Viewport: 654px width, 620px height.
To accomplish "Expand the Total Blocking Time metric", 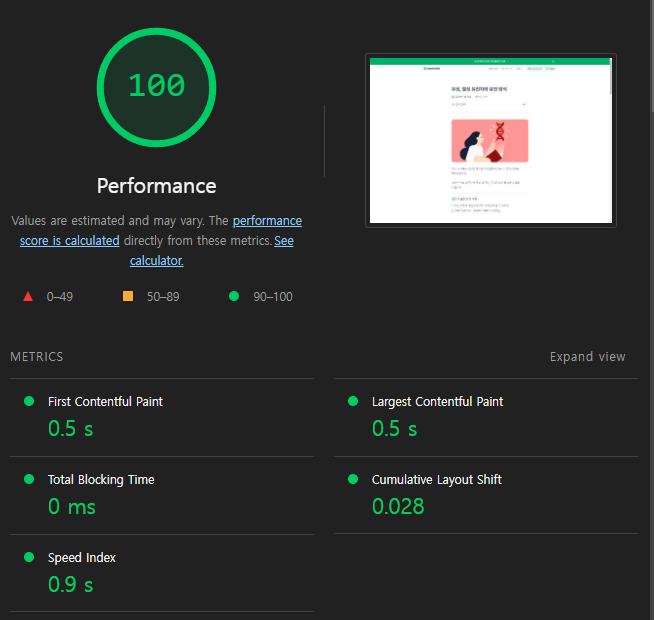I will click(x=162, y=496).
